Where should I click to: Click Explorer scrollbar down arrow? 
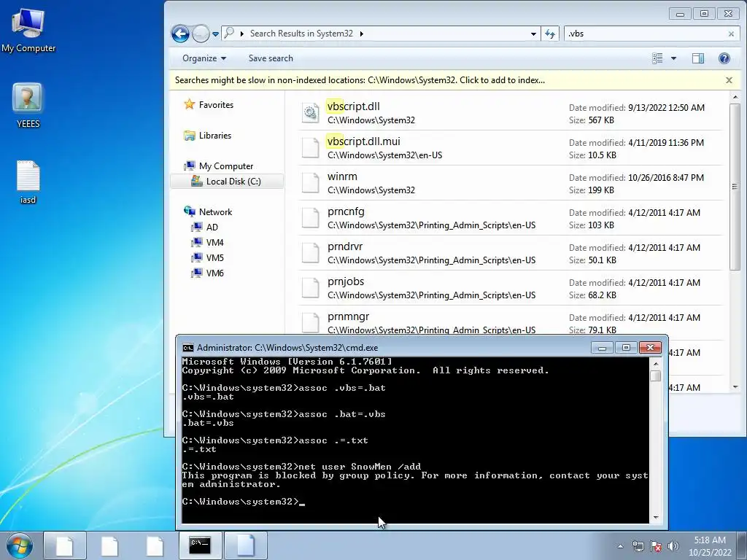coord(735,387)
